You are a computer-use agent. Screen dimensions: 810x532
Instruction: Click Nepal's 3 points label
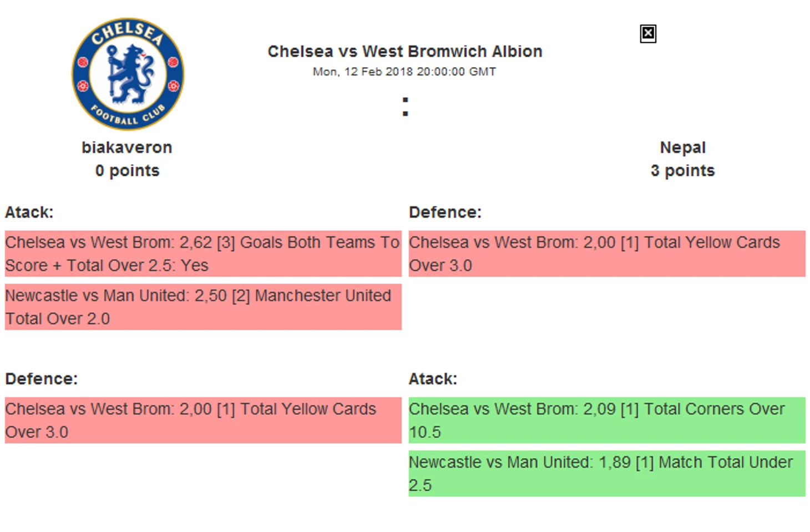click(682, 171)
